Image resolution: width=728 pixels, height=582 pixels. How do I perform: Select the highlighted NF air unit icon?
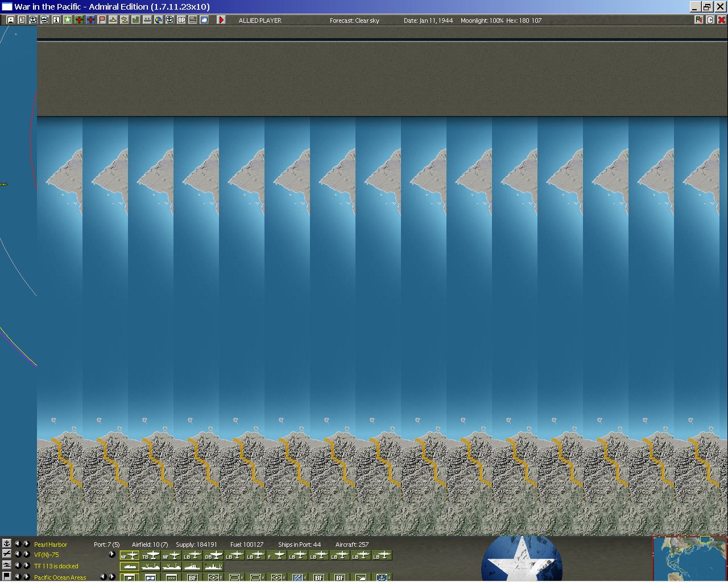pos(130,555)
